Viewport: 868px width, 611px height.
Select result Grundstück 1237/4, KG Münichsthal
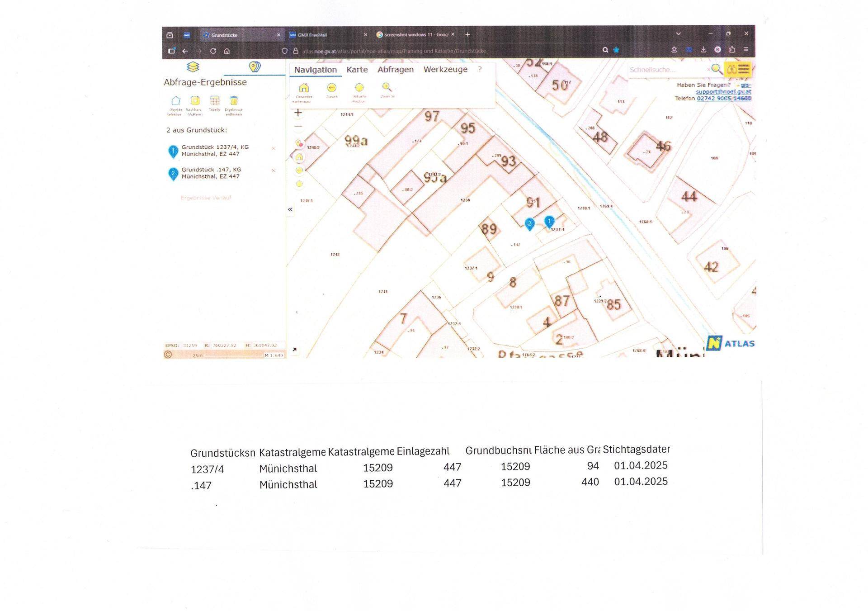coord(215,151)
